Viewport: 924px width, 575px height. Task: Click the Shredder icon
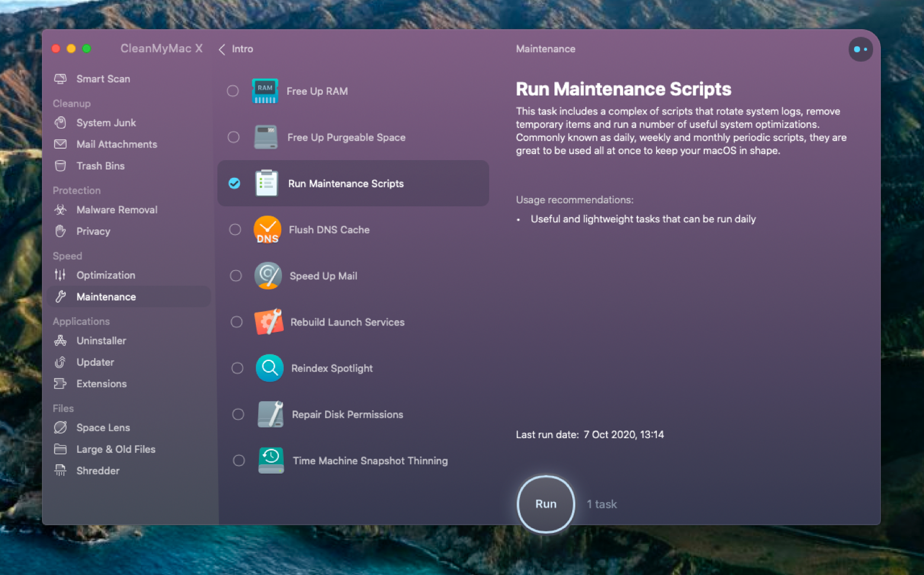60,471
